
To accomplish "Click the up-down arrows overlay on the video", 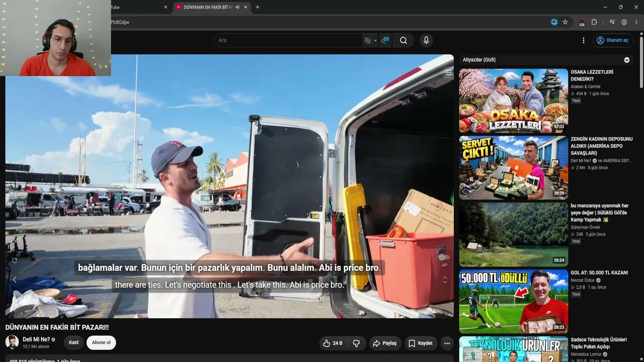I will pos(444,280).
